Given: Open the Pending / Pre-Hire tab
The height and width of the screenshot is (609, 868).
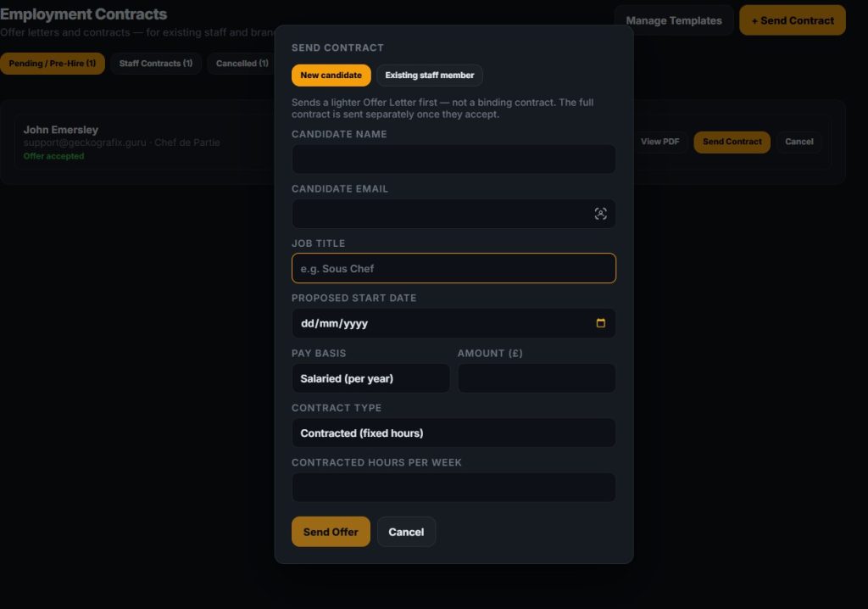Looking at the screenshot, I should [53, 64].
